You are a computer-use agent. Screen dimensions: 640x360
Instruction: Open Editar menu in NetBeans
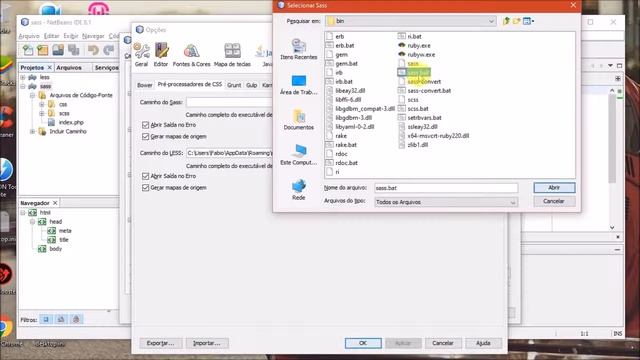[x=51, y=36]
